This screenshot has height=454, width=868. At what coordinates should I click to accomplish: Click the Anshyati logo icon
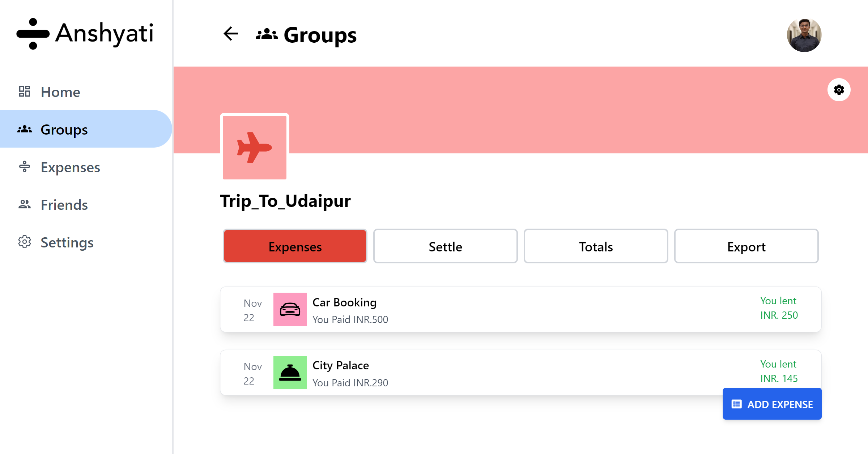[x=33, y=34]
